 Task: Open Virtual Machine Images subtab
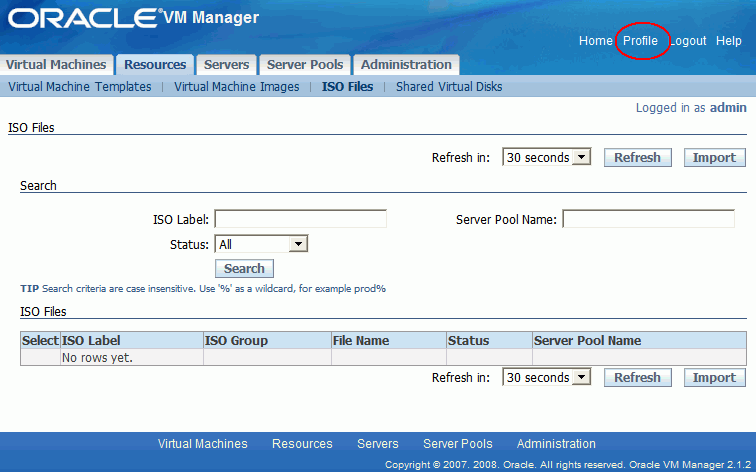click(237, 87)
